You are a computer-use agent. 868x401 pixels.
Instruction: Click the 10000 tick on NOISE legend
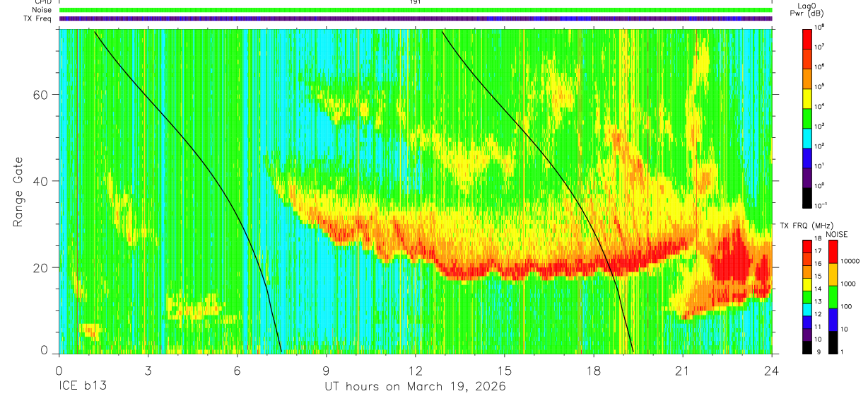click(x=851, y=262)
